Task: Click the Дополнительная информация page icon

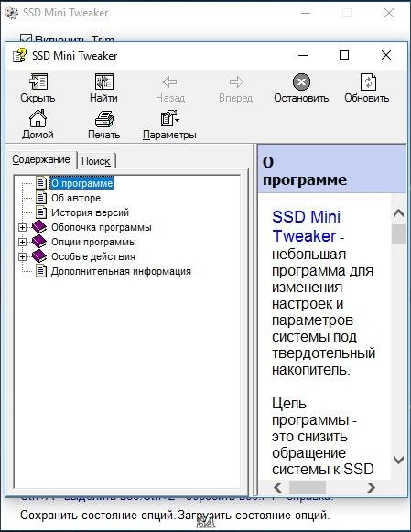Action: [x=41, y=271]
